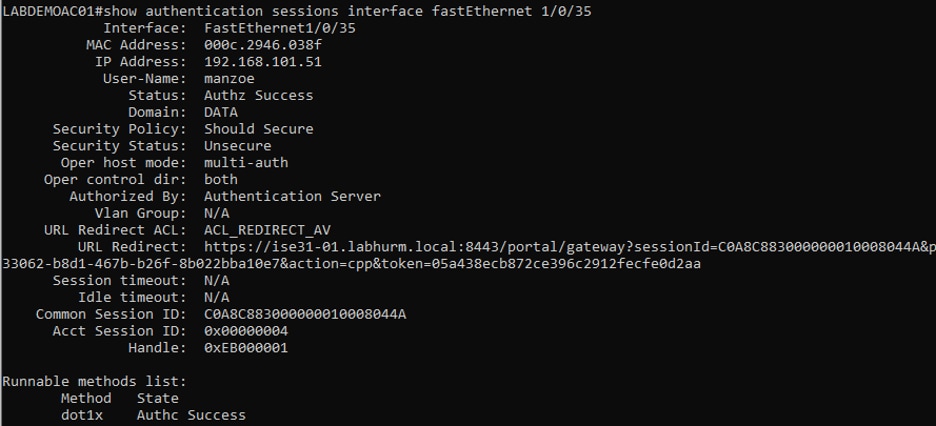Click the user name manzoe
936x426 pixels.
point(229,79)
